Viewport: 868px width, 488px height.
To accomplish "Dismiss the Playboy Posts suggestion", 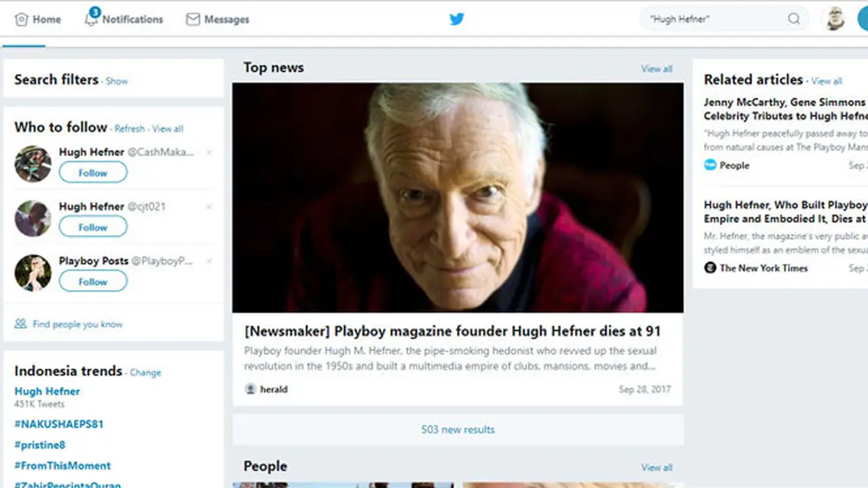I will click(x=209, y=261).
